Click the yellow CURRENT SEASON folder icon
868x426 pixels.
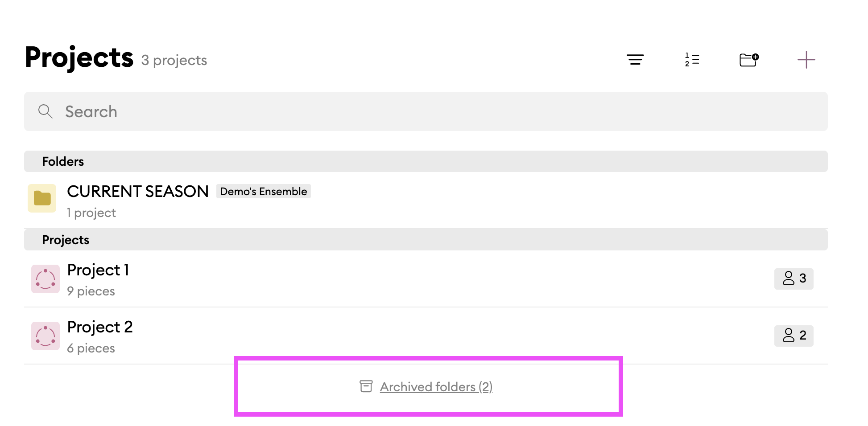point(42,198)
